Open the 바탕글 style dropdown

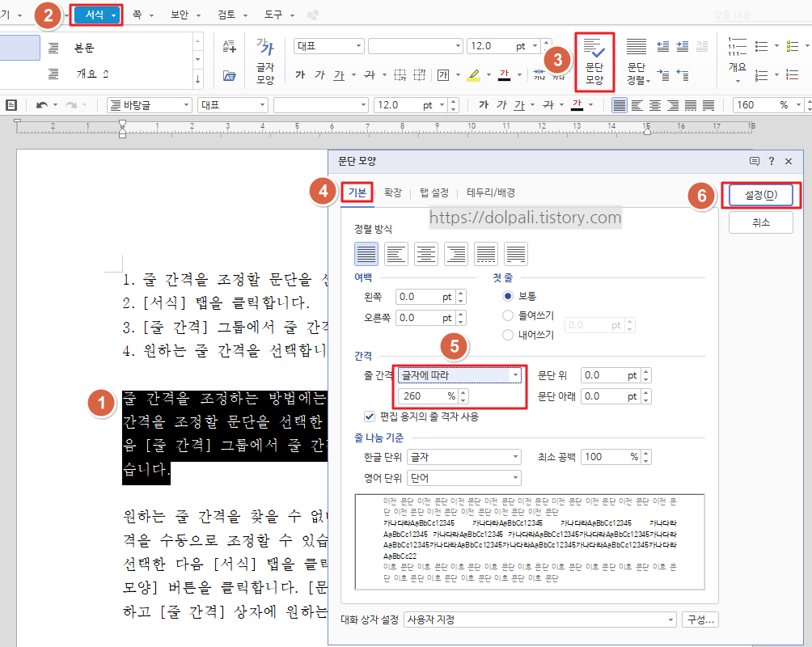[x=150, y=105]
